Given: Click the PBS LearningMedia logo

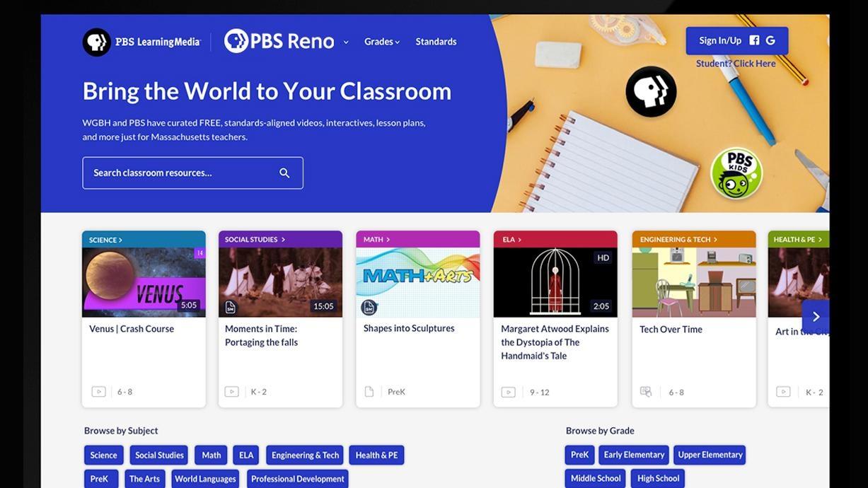Looking at the screenshot, I should pyautogui.click(x=141, y=42).
